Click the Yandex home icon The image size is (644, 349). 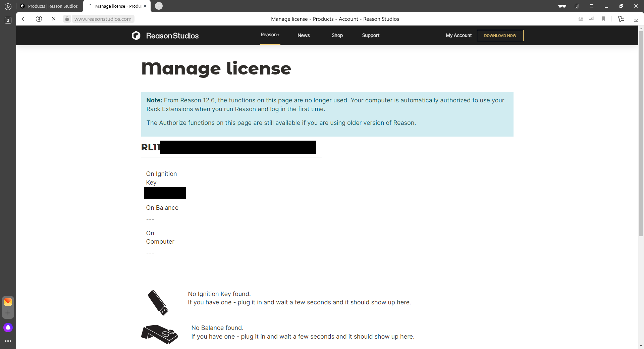tap(39, 19)
